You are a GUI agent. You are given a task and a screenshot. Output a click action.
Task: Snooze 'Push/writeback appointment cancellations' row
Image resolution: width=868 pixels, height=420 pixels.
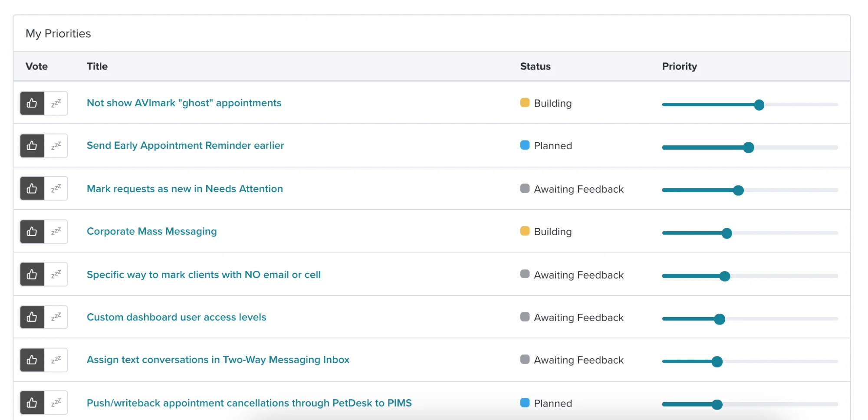[x=56, y=403]
